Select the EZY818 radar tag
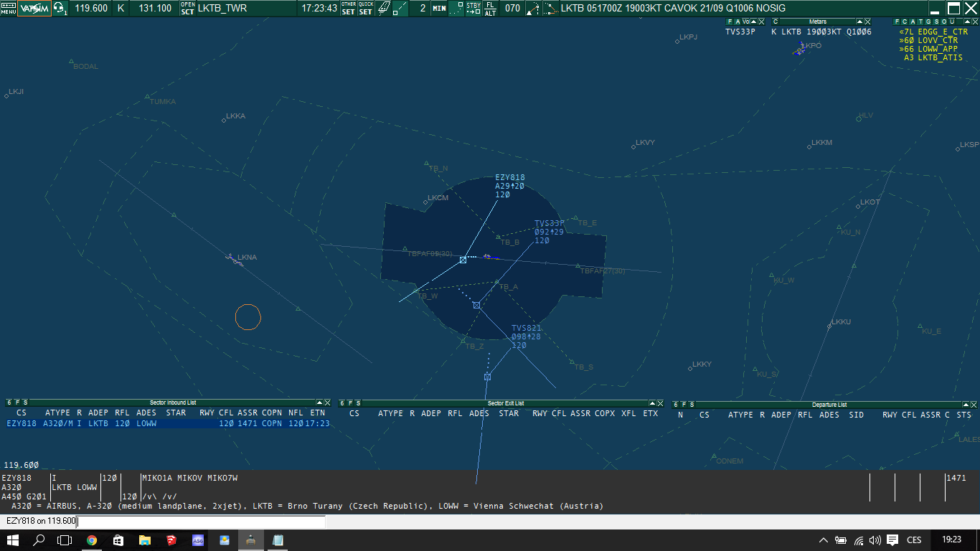 (x=510, y=186)
